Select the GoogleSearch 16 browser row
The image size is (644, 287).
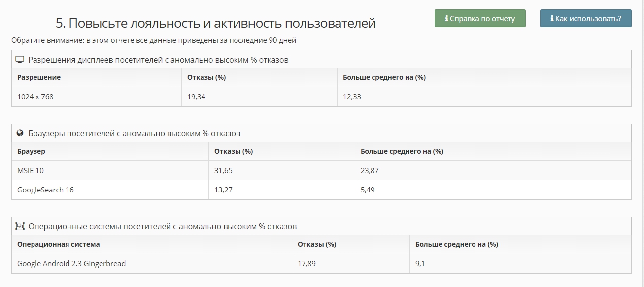[45, 190]
